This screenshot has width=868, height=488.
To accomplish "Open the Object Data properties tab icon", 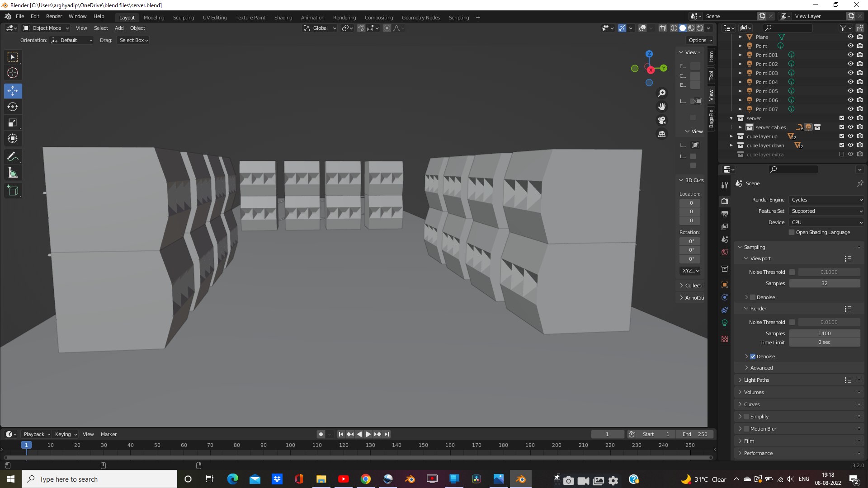I will click(x=725, y=323).
